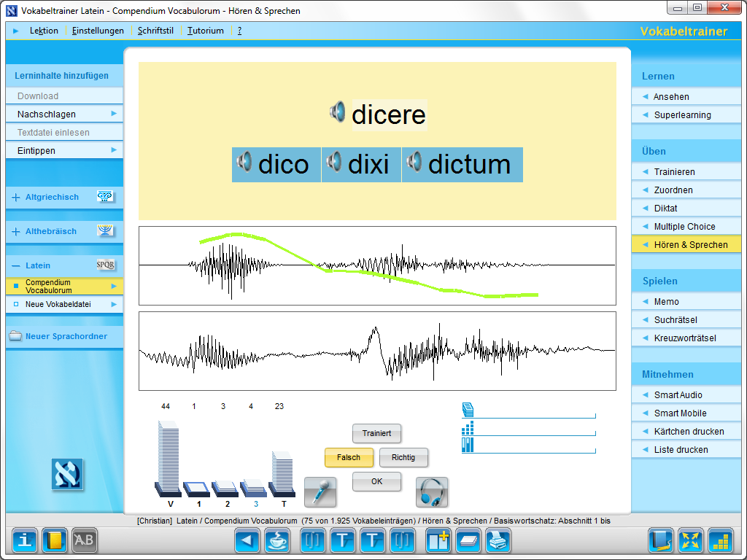
Task: Open the Einstellungen menu
Action: coord(98,31)
